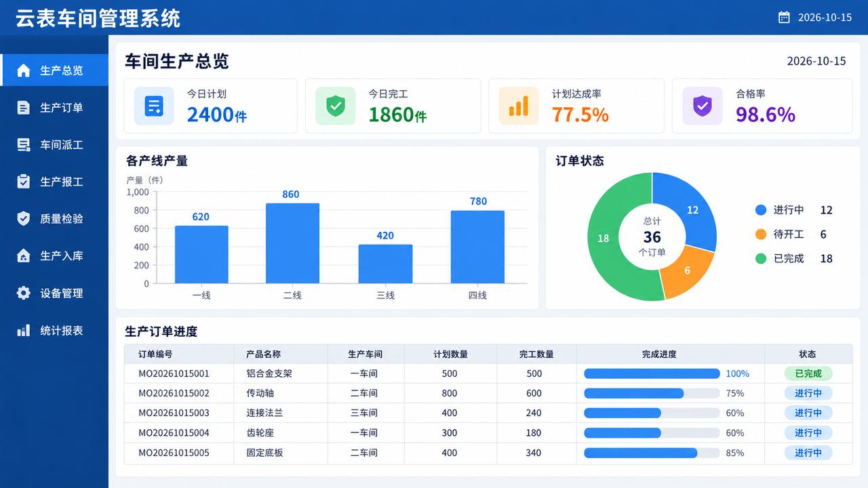Click the product name 固定底板
868x488 pixels.
click(x=264, y=453)
